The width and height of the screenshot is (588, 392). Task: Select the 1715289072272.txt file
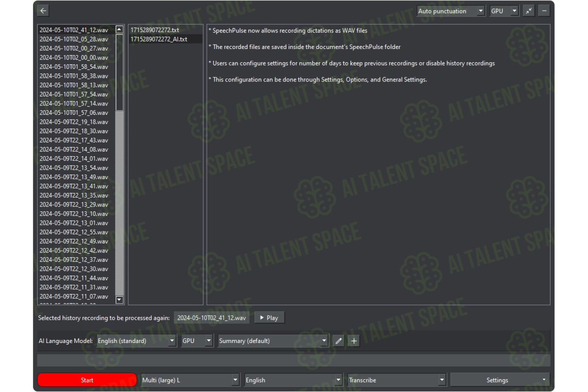click(x=165, y=30)
